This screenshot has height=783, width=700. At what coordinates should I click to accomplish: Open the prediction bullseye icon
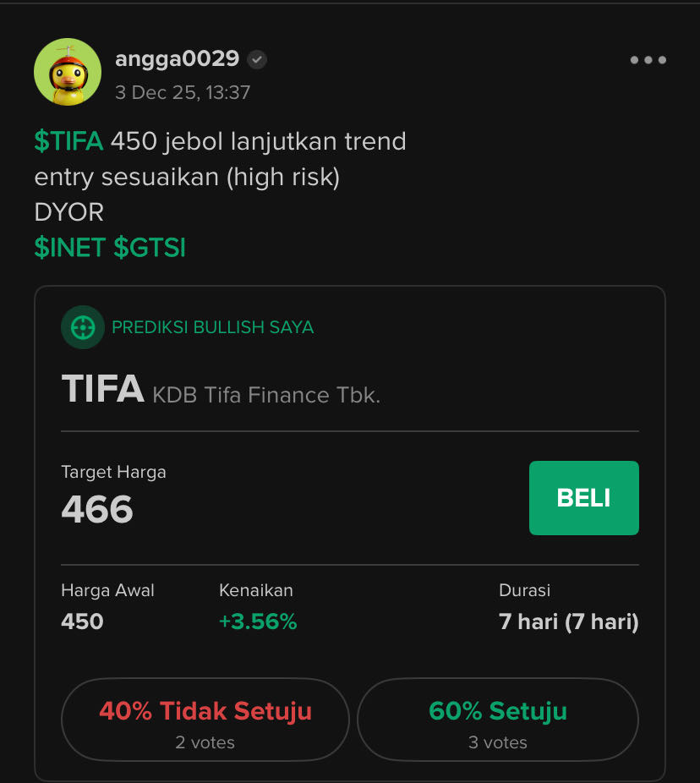pyautogui.click(x=82, y=327)
